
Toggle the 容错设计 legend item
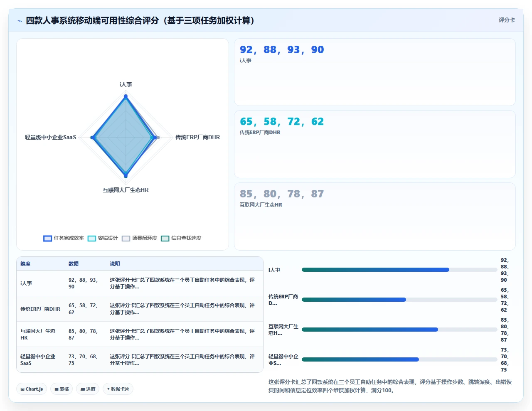point(103,238)
